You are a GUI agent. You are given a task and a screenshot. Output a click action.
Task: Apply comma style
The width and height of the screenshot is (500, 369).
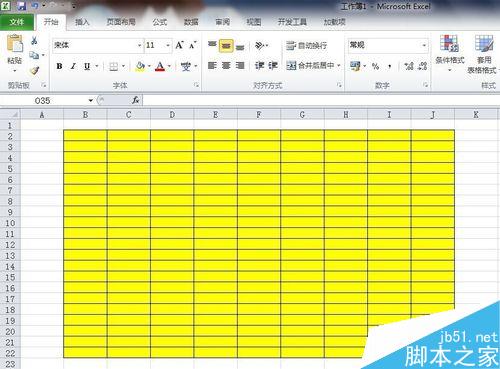coord(389,67)
